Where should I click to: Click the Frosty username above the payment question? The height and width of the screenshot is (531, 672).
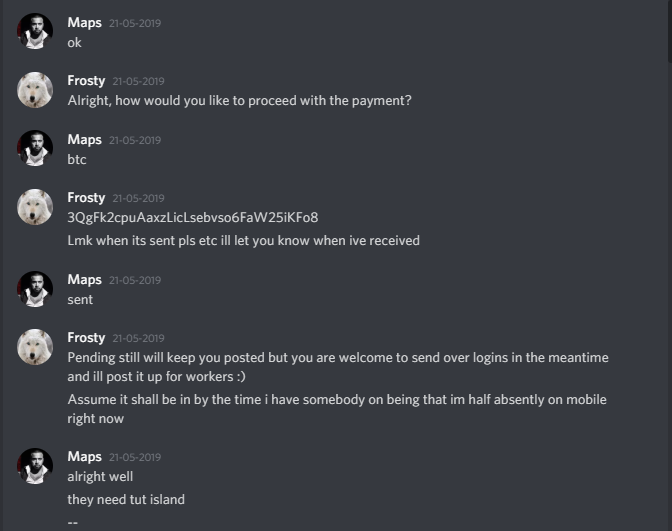tap(86, 81)
